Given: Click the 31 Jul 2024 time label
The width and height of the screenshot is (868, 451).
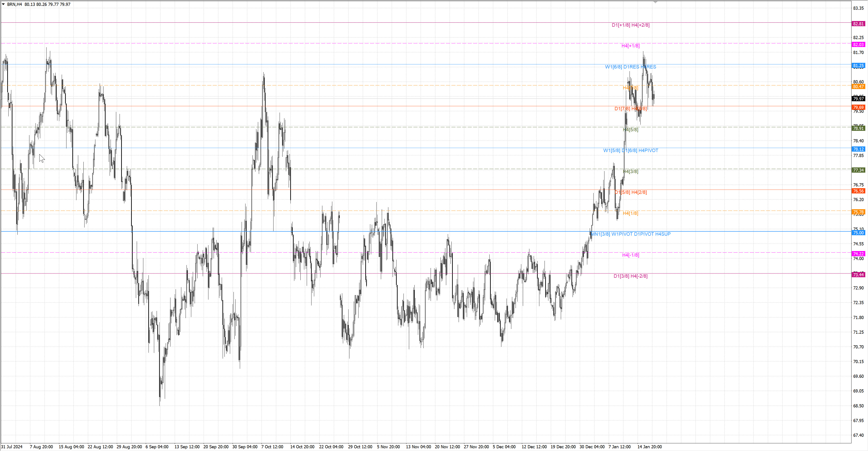Looking at the screenshot, I should coord(12,447).
